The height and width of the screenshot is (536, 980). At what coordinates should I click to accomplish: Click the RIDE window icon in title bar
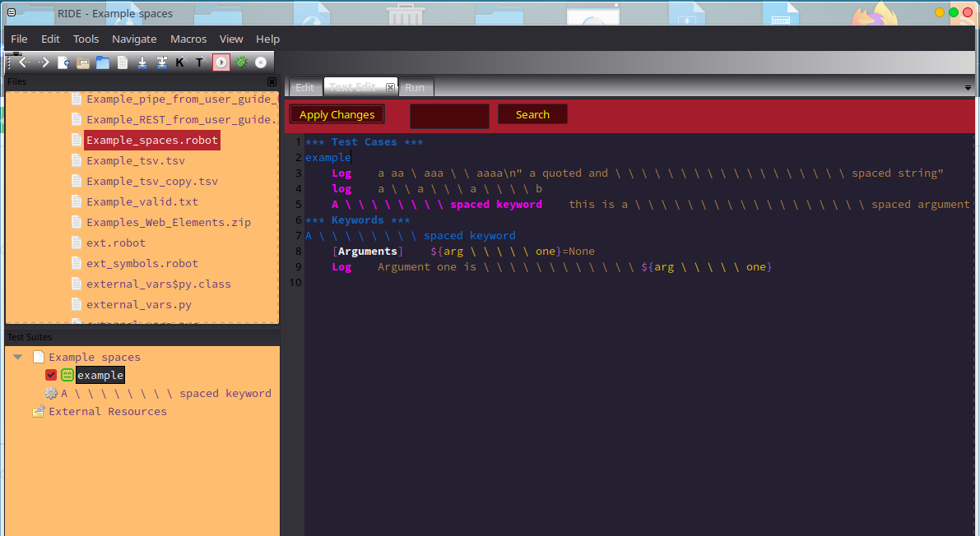(12, 12)
